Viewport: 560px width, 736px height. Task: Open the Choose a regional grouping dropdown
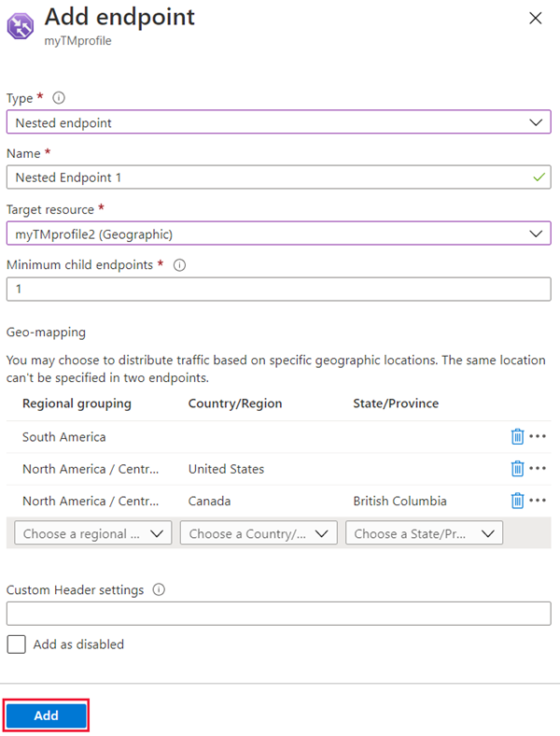click(x=93, y=533)
